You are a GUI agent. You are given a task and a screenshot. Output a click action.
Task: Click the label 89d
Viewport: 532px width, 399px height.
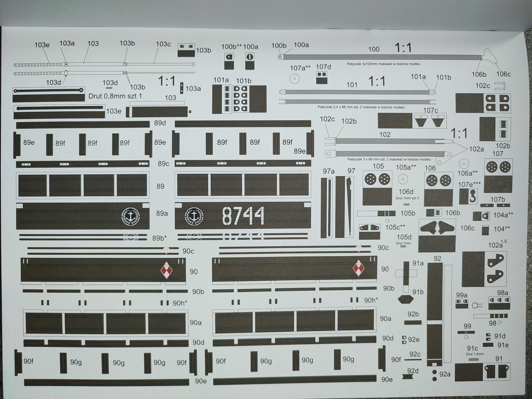click(x=160, y=123)
